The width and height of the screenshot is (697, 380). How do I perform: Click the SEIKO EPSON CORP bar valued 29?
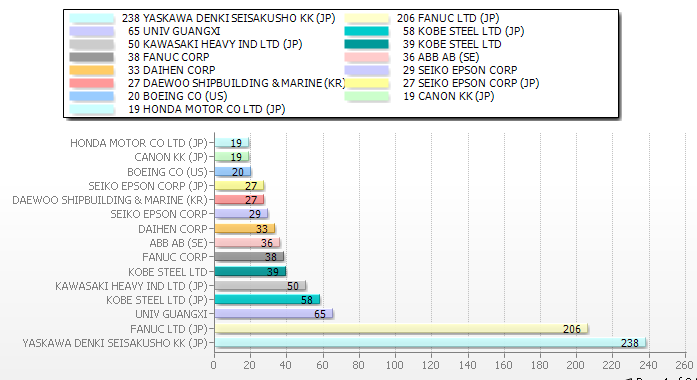pos(241,214)
